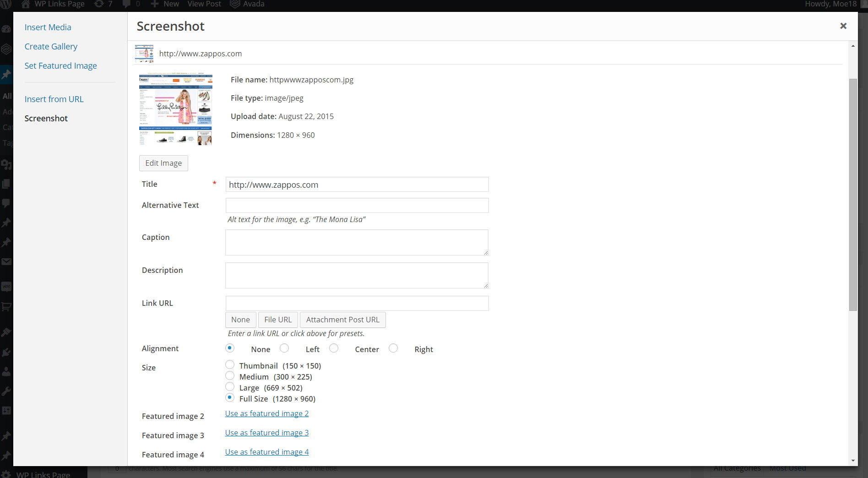The image size is (868, 478).
Task: Click the scroll down arrow of the dialog
Action: point(853,461)
